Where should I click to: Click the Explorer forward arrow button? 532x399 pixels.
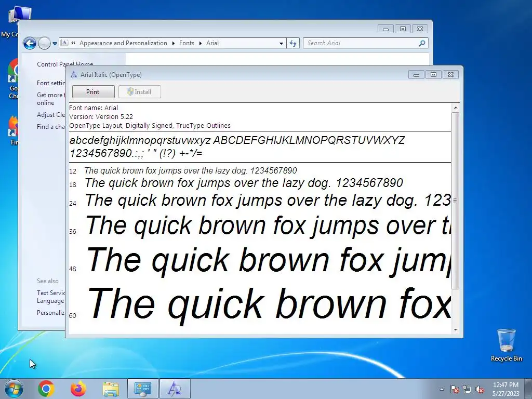44,43
